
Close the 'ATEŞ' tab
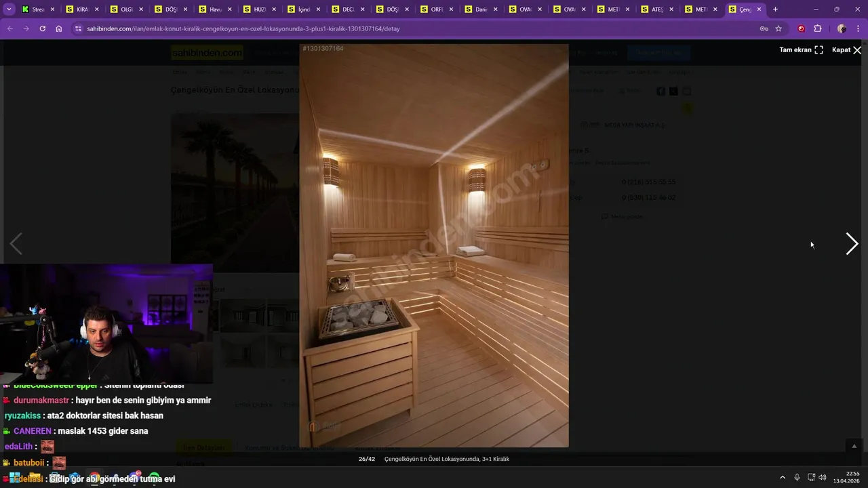point(671,9)
